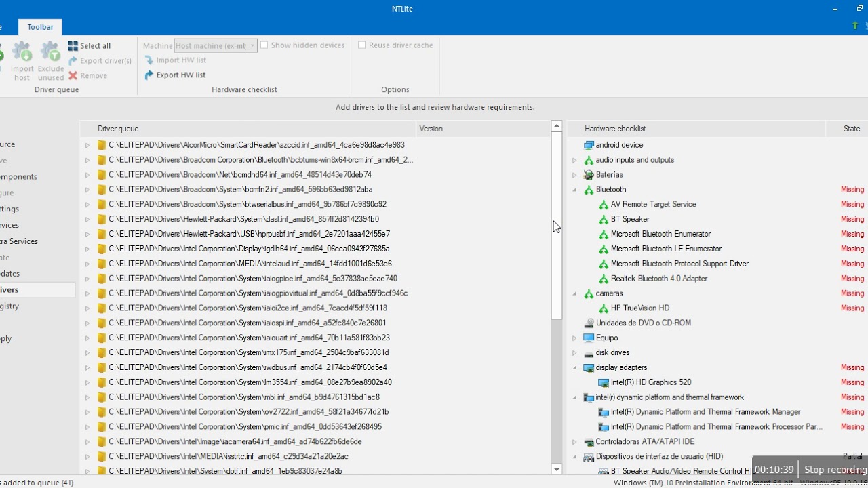Click the android device icon
868x488 pixels.
[x=589, y=145]
